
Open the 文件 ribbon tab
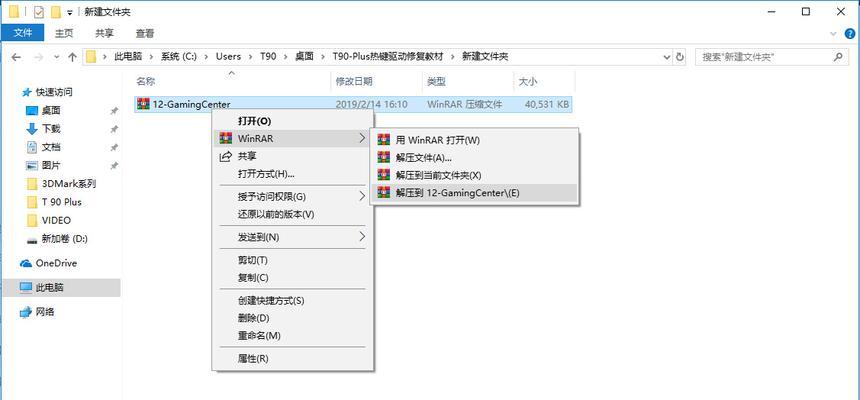coord(23,33)
